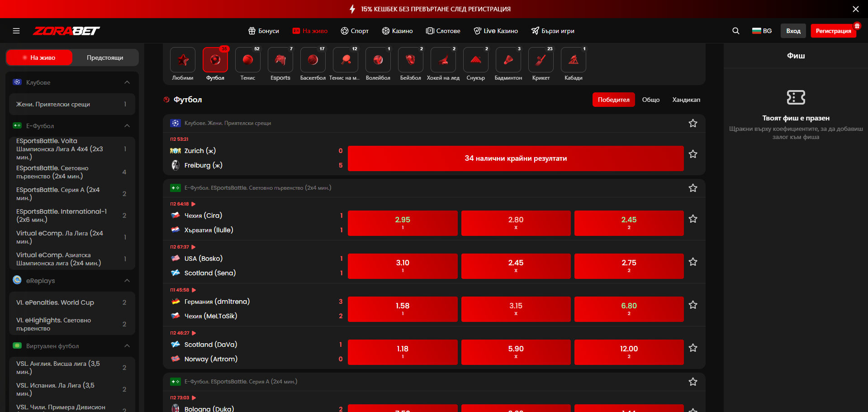Image resolution: width=868 pixels, height=412 pixels.
Task: Select the Победител market tab
Action: (x=613, y=100)
